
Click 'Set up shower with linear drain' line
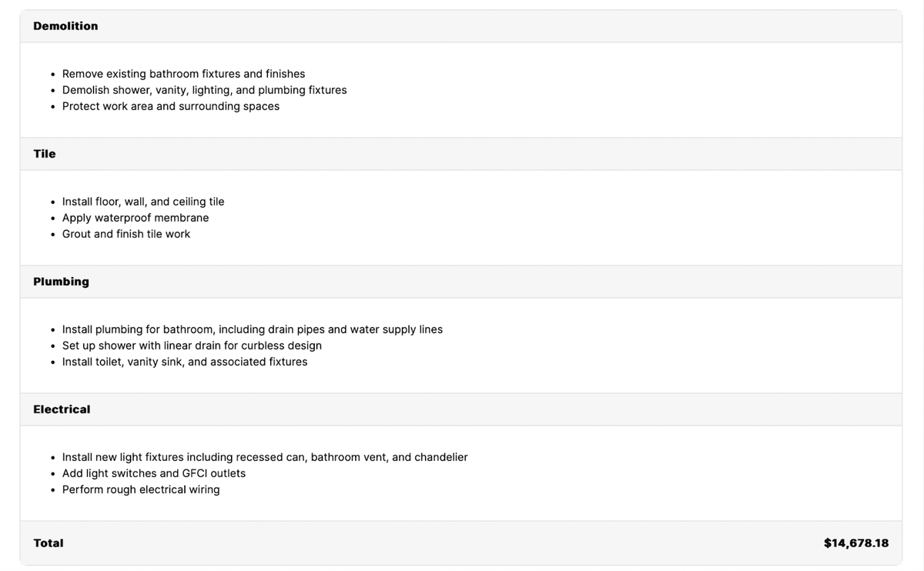192,346
